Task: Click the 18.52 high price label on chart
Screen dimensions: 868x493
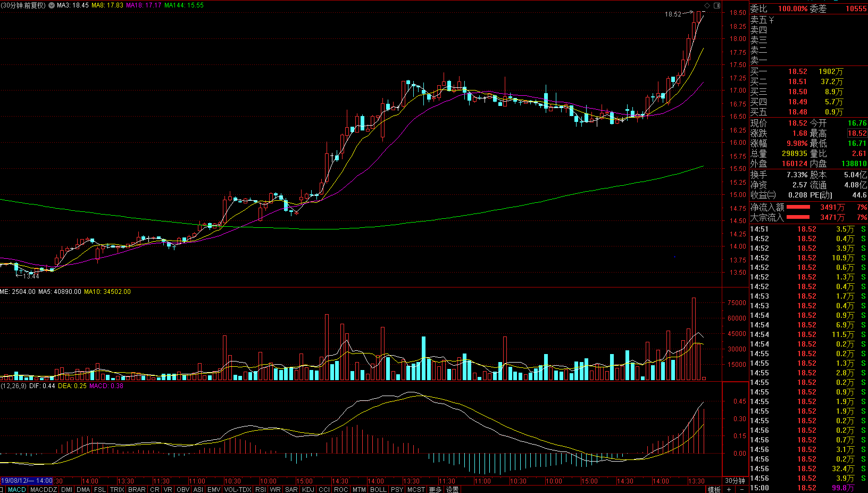Action: click(673, 14)
